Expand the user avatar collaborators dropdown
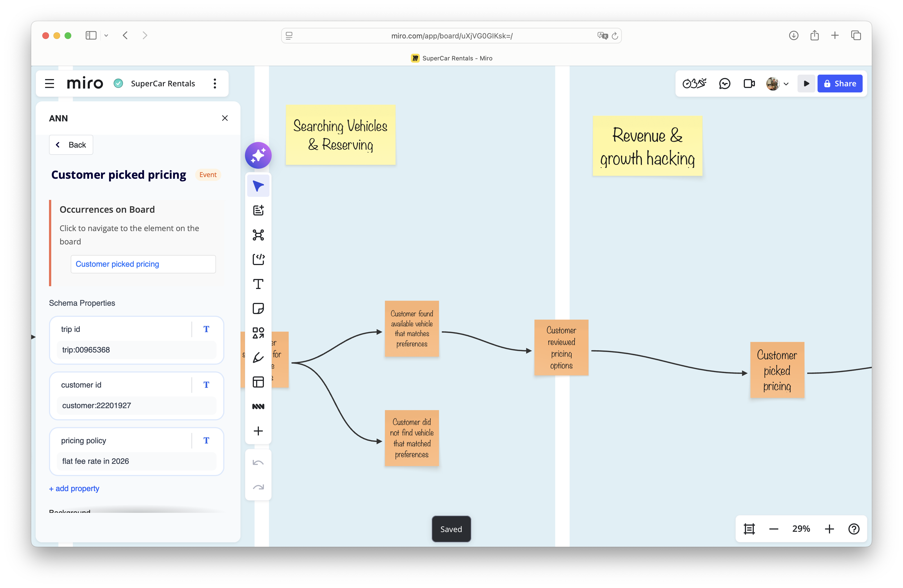Viewport: 903px width, 588px height. (786, 84)
